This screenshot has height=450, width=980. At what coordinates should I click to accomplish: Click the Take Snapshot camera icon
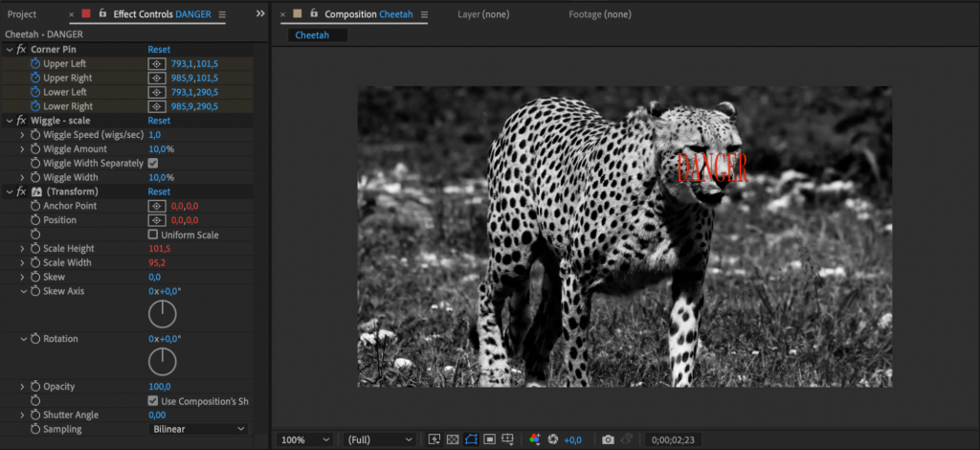tap(608, 439)
